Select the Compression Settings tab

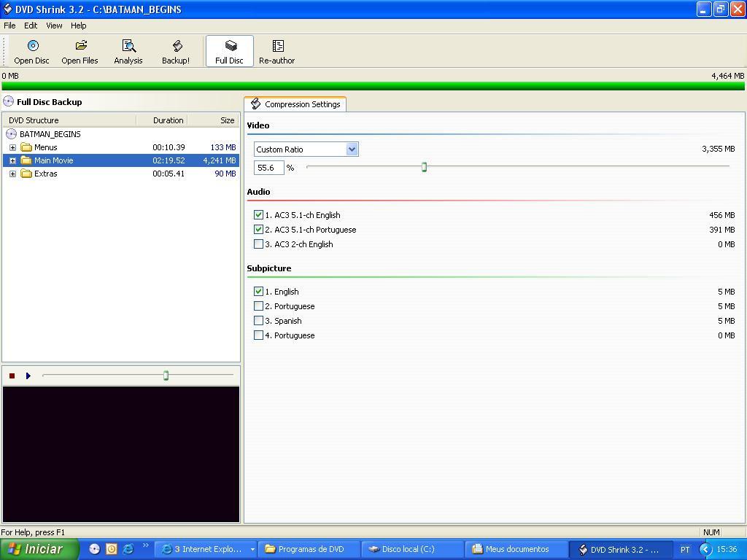point(295,104)
